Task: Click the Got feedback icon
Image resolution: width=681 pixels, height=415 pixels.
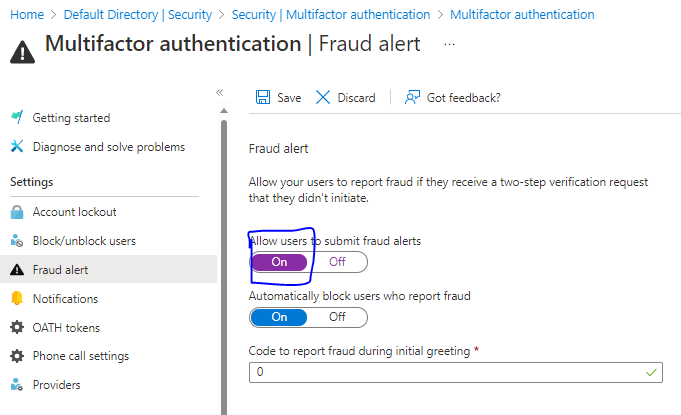Action: coord(412,97)
